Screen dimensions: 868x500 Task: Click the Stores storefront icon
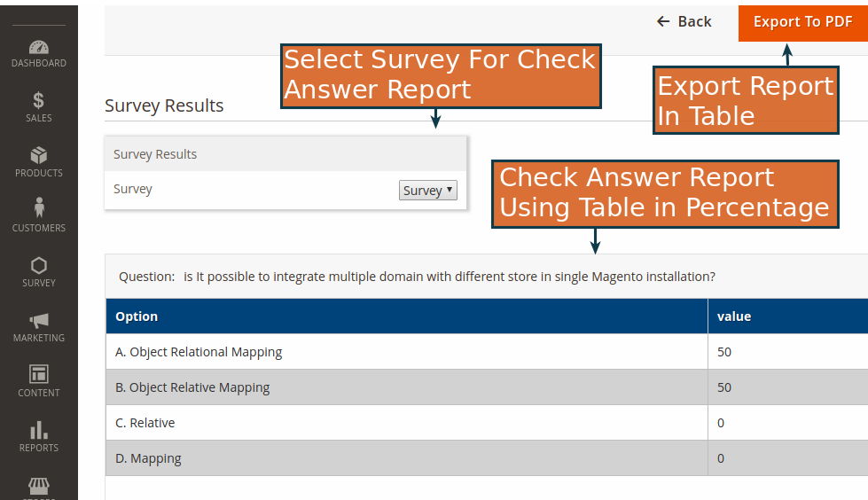[39, 486]
